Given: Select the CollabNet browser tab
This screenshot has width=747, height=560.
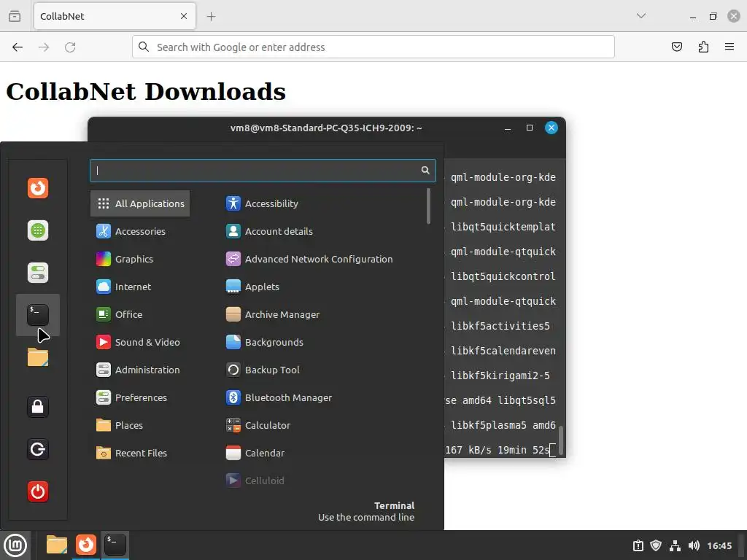Looking at the screenshot, I should click(x=115, y=16).
